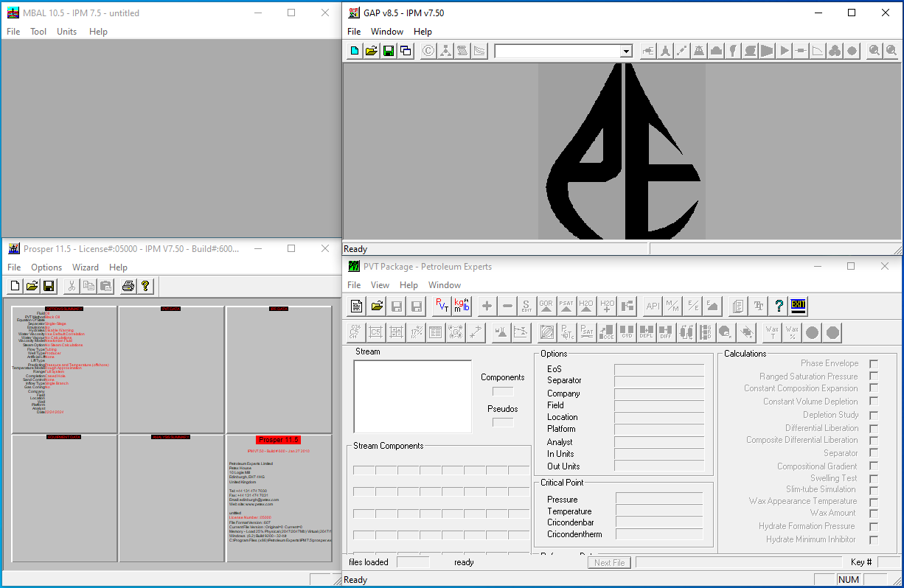Maximize the MBAL window
The height and width of the screenshot is (588, 904).
pyautogui.click(x=291, y=13)
